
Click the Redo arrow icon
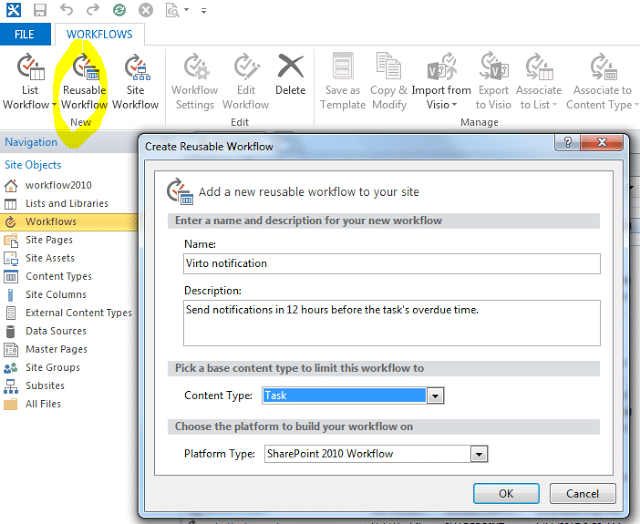tap(93, 9)
